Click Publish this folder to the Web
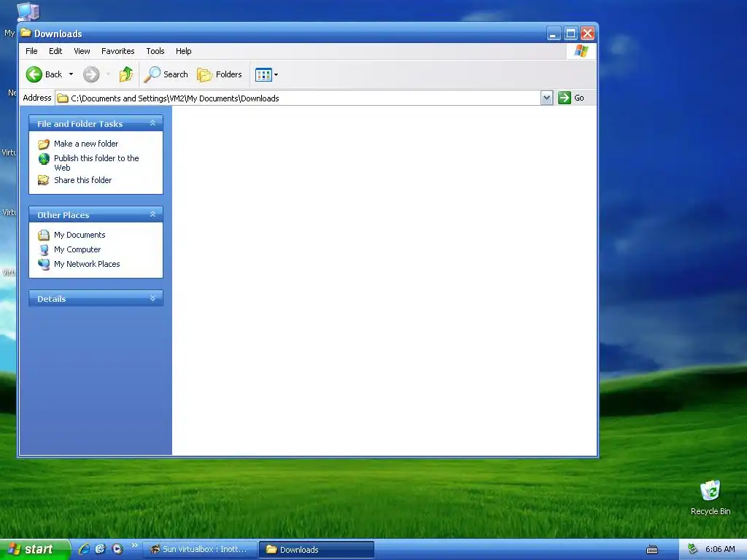The image size is (747, 560). coord(96,163)
